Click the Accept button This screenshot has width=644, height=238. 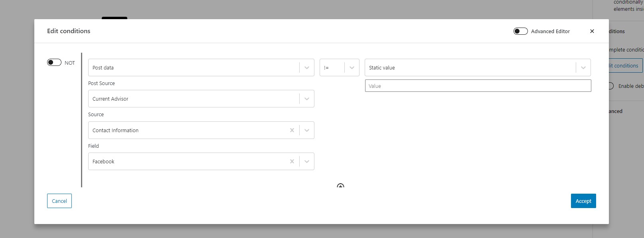coord(583,201)
